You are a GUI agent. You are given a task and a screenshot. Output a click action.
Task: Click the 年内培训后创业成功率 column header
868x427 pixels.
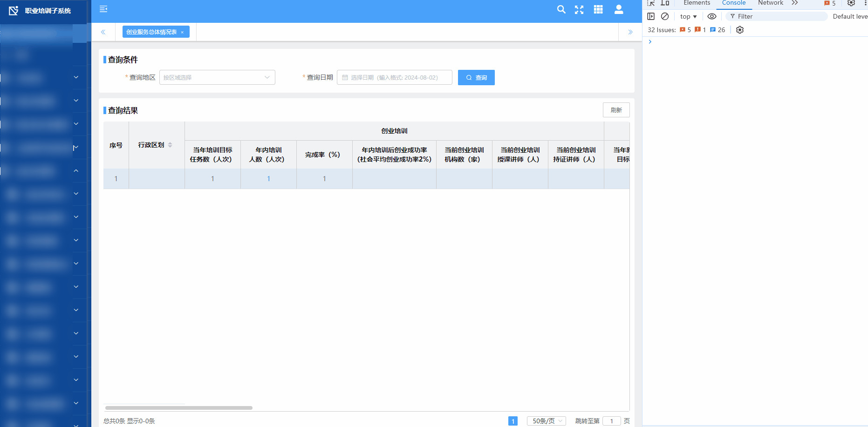pos(394,155)
